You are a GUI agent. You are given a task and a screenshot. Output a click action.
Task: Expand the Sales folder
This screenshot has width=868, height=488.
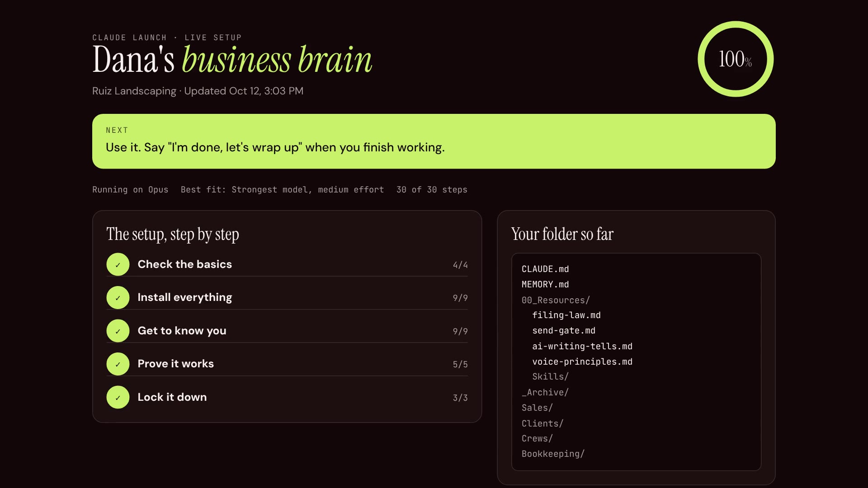[x=537, y=408]
